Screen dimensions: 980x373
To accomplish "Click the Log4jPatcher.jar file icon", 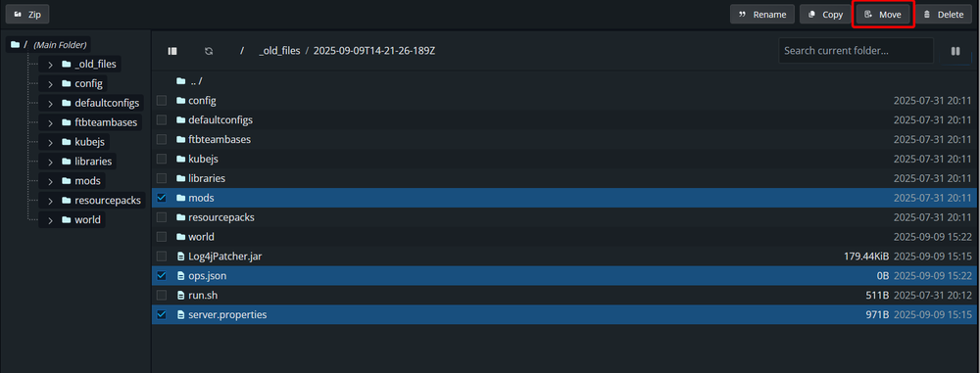I will point(181,256).
